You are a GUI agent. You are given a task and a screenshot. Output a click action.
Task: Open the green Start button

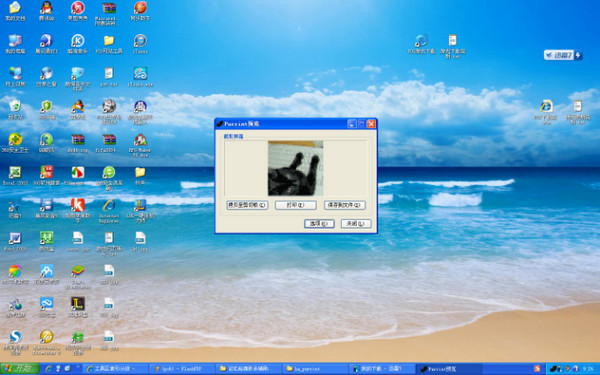point(20,369)
